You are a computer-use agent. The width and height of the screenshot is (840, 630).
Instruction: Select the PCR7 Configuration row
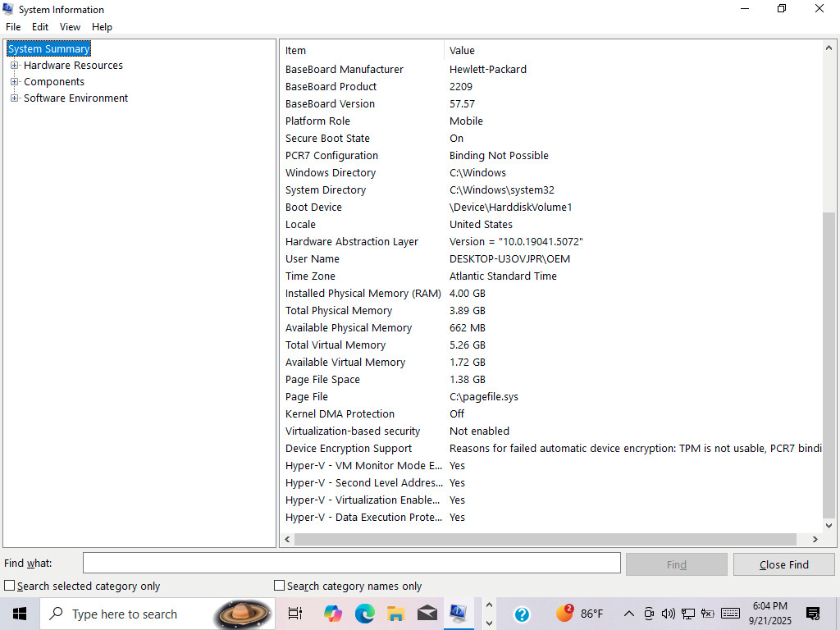click(x=551, y=155)
